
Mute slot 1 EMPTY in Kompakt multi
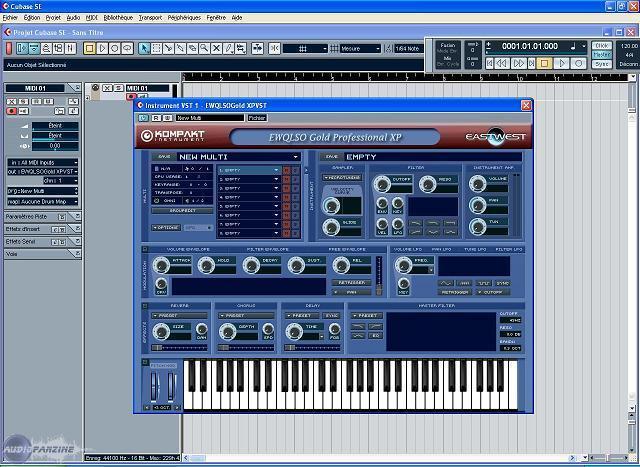pyautogui.click(x=287, y=170)
